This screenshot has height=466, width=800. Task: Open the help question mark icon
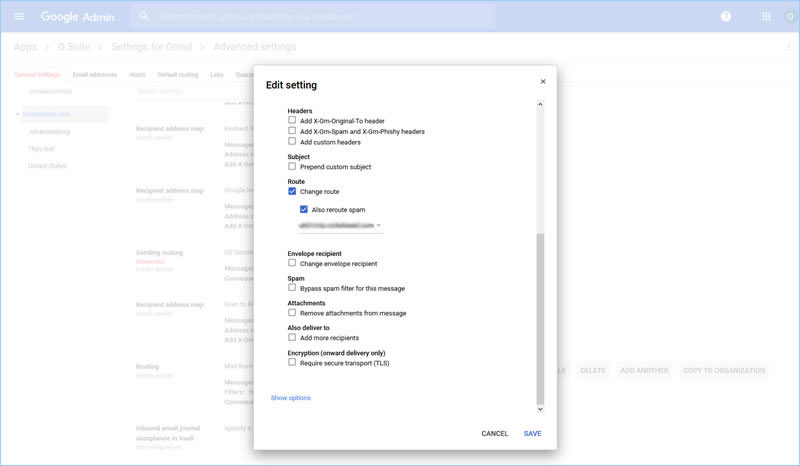click(726, 16)
